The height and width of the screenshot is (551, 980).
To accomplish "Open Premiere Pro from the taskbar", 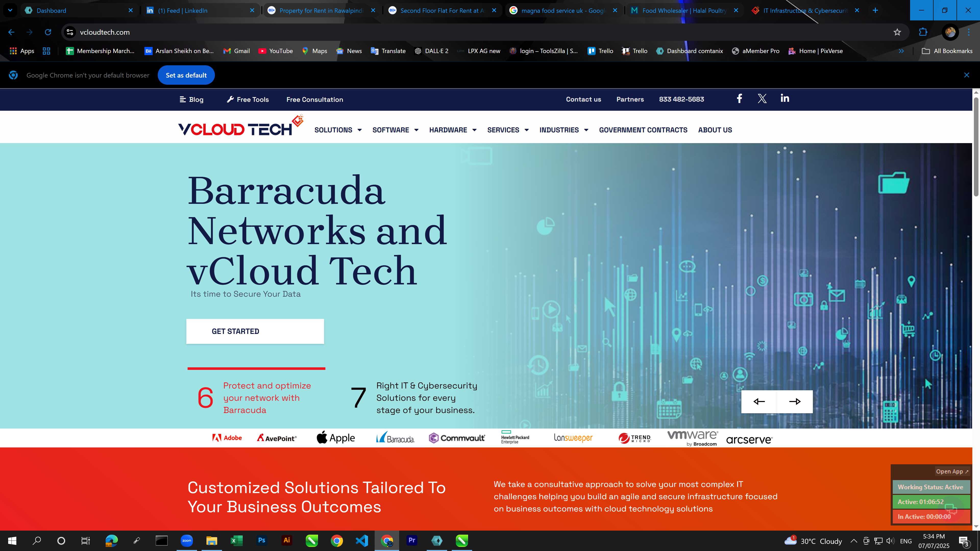I will (x=412, y=540).
